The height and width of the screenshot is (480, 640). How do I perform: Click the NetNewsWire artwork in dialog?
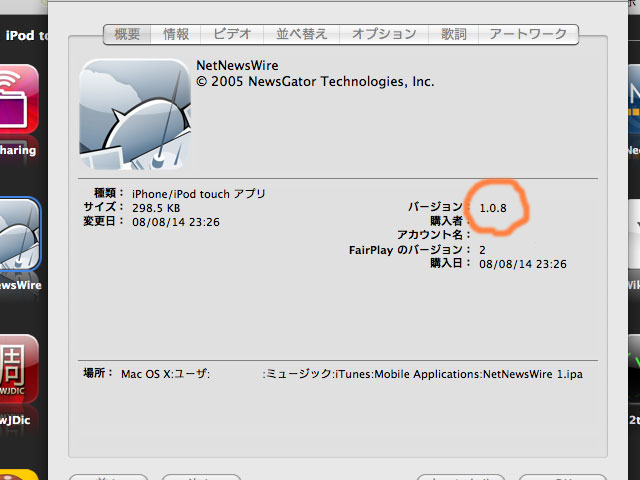[135, 114]
